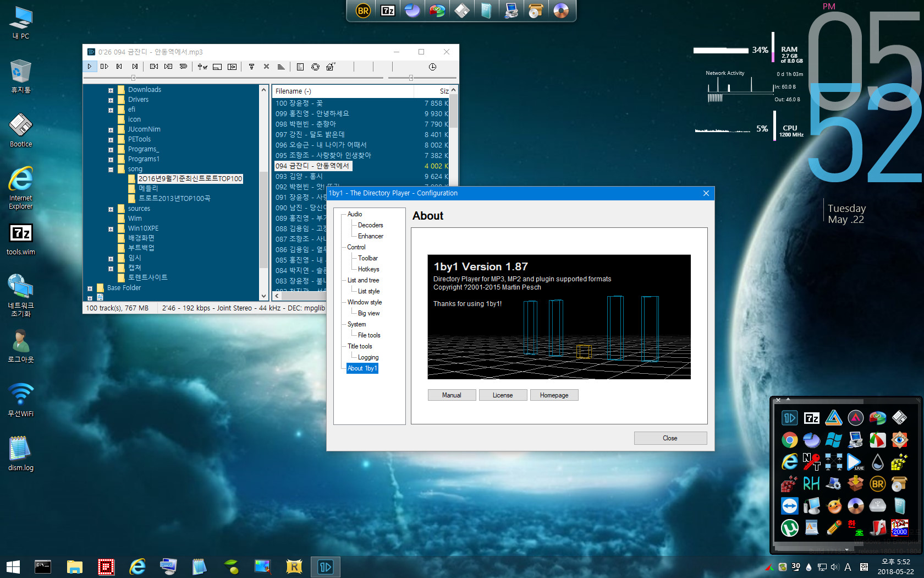Click the next folder toolbar icon
Image resolution: width=924 pixels, height=578 pixels.
coord(168,67)
